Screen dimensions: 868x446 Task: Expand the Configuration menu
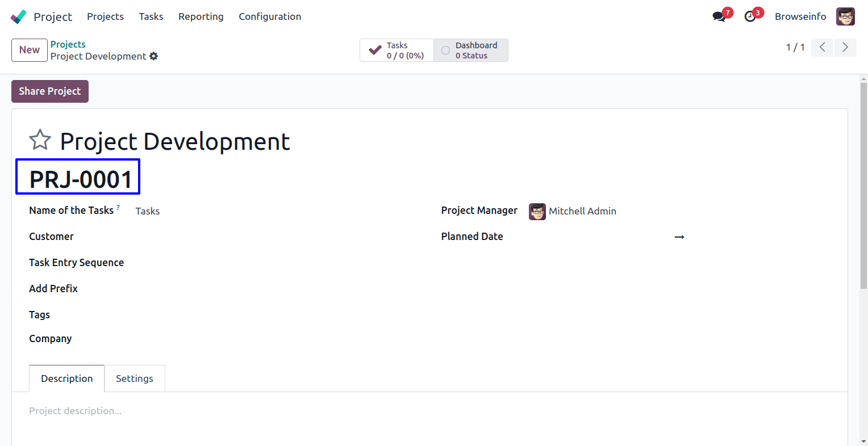click(270, 16)
